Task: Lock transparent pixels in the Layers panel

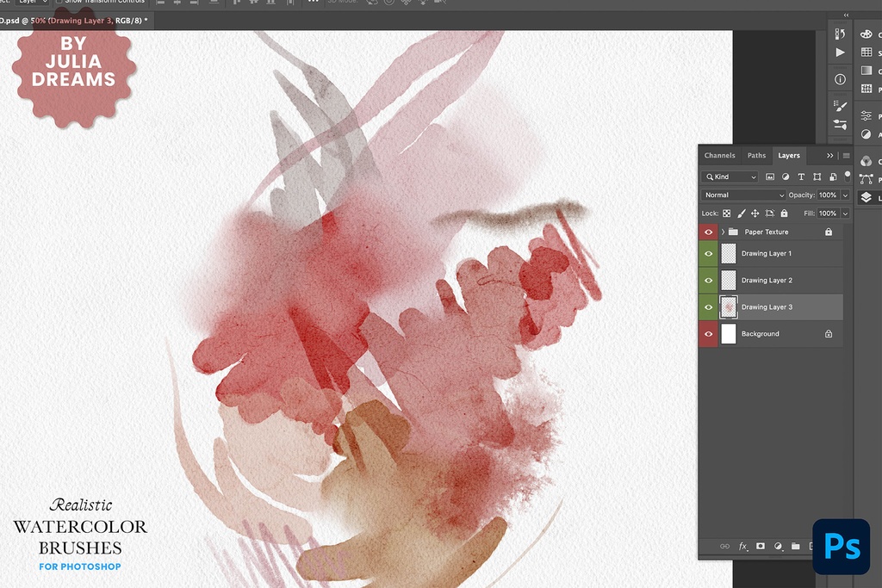Action: (725, 214)
